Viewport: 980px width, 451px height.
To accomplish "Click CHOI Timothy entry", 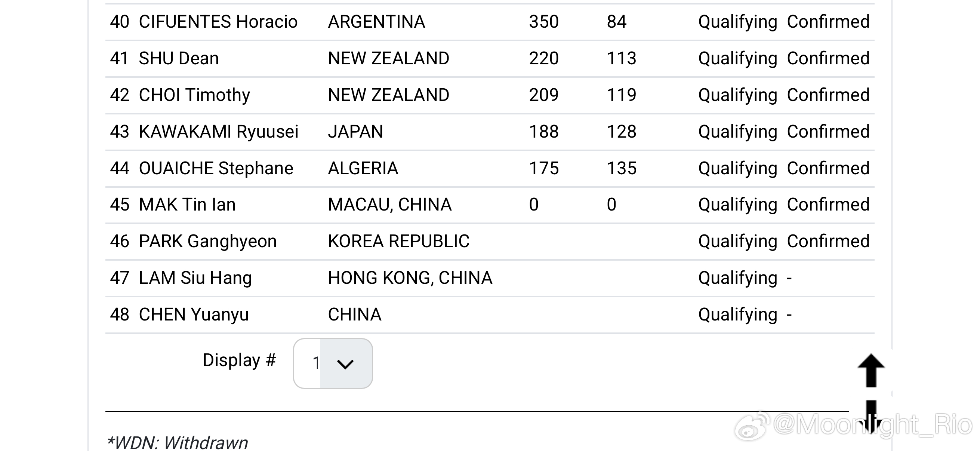I will (194, 95).
